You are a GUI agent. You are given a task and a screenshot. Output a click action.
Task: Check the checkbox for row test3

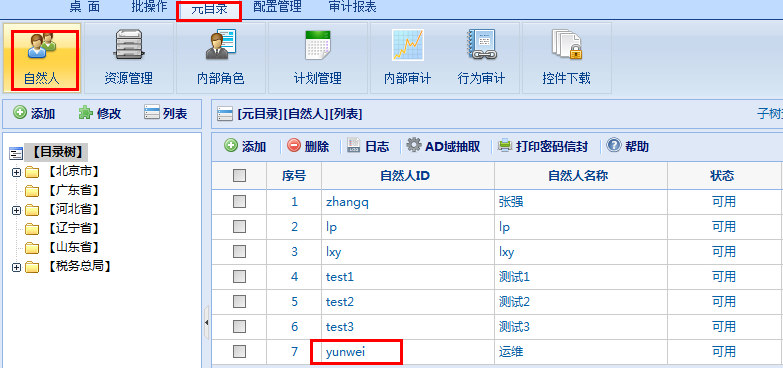(x=240, y=327)
